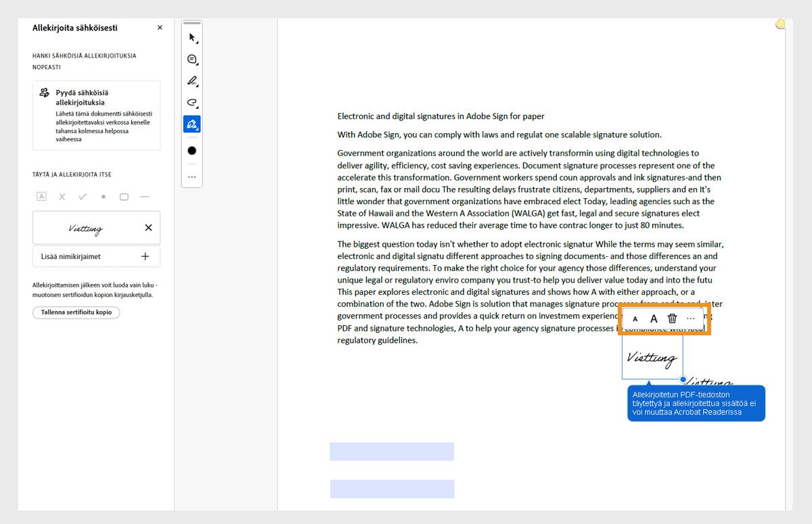Click Lisää nimikirjaimet to add initials

(96, 257)
